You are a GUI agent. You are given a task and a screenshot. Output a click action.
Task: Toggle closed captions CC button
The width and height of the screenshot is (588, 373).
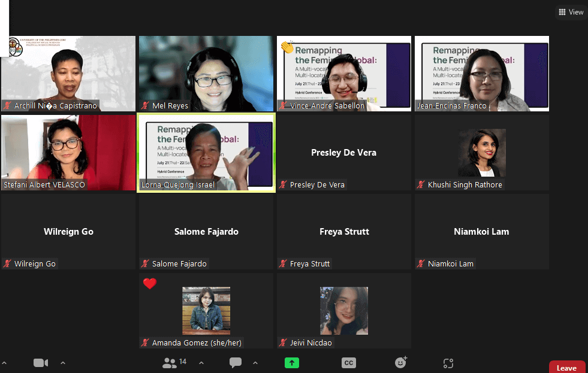tap(348, 363)
